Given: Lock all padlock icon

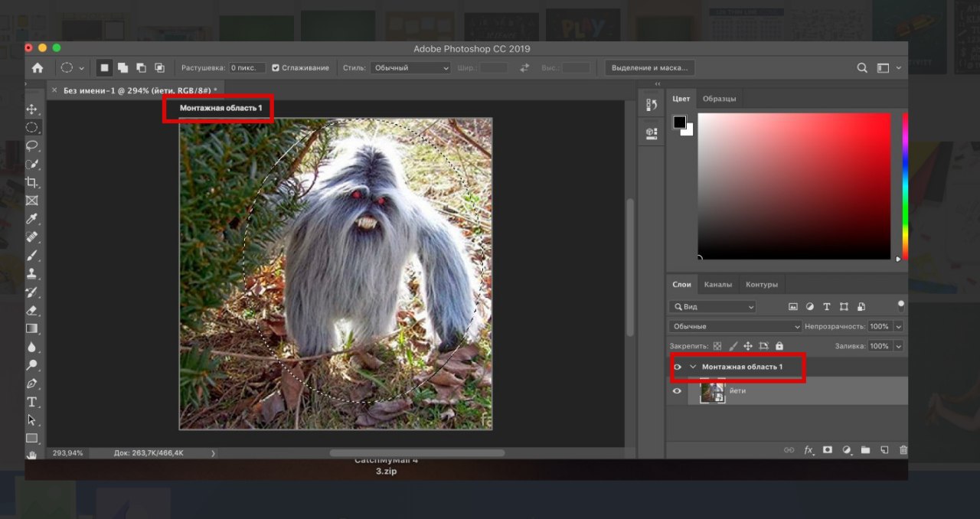Looking at the screenshot, I should 779,346.
